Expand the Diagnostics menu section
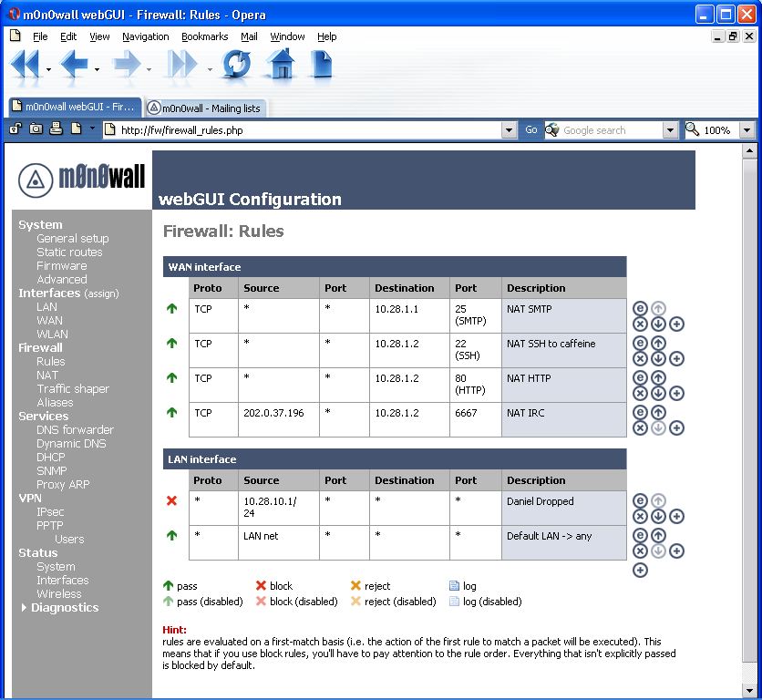 coord(25,608)
